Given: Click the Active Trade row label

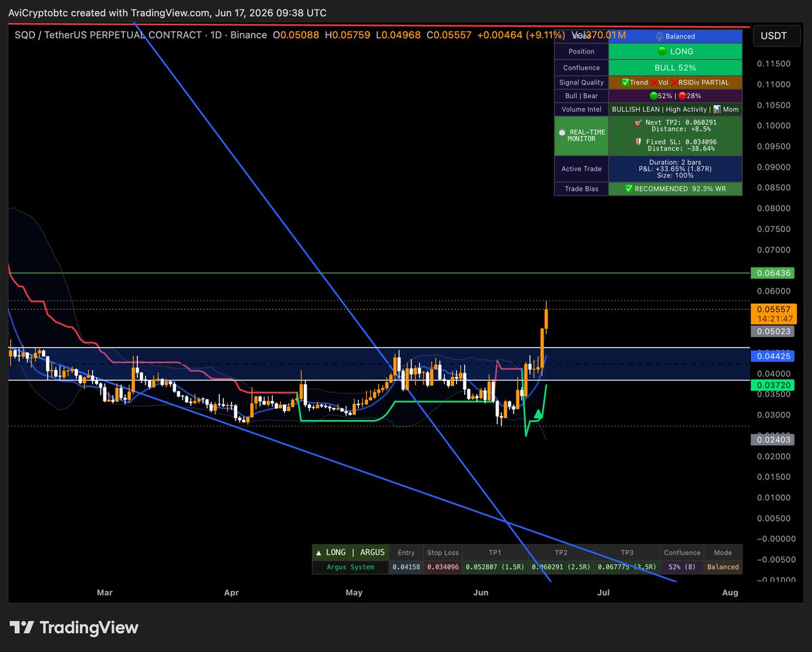Looking at the screenshot, I should click(581, 168).
